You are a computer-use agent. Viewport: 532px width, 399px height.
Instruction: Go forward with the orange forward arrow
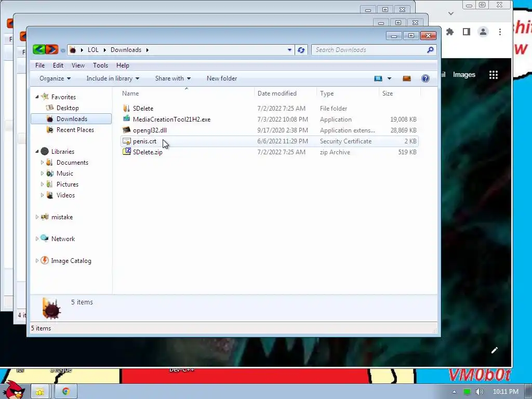click(52, 49)
